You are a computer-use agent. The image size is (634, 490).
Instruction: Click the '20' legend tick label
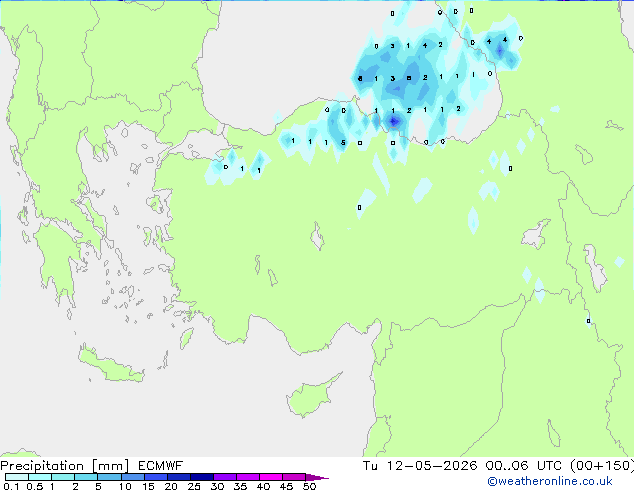171,486
